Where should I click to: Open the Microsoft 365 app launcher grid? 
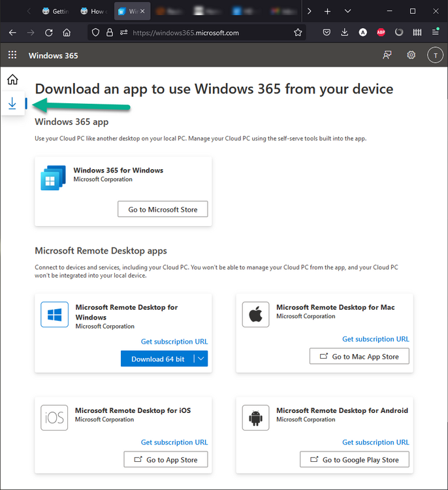click(12, 55)
